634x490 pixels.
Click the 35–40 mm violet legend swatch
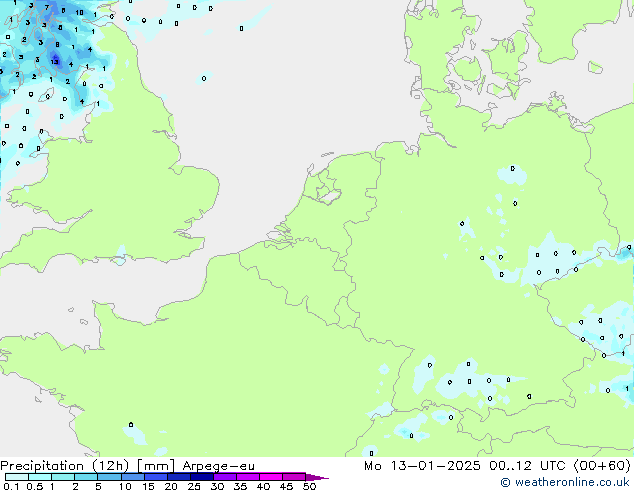click(248, 477)
